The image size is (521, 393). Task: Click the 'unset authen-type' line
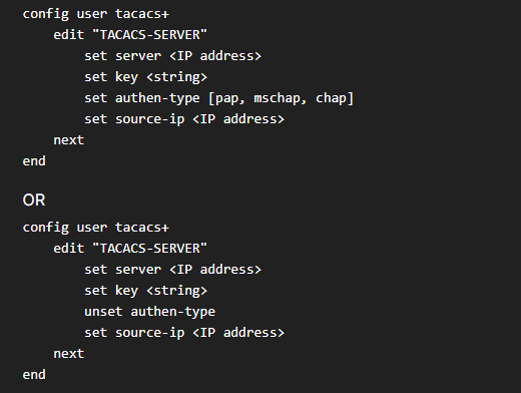click(x=150, y=312)
